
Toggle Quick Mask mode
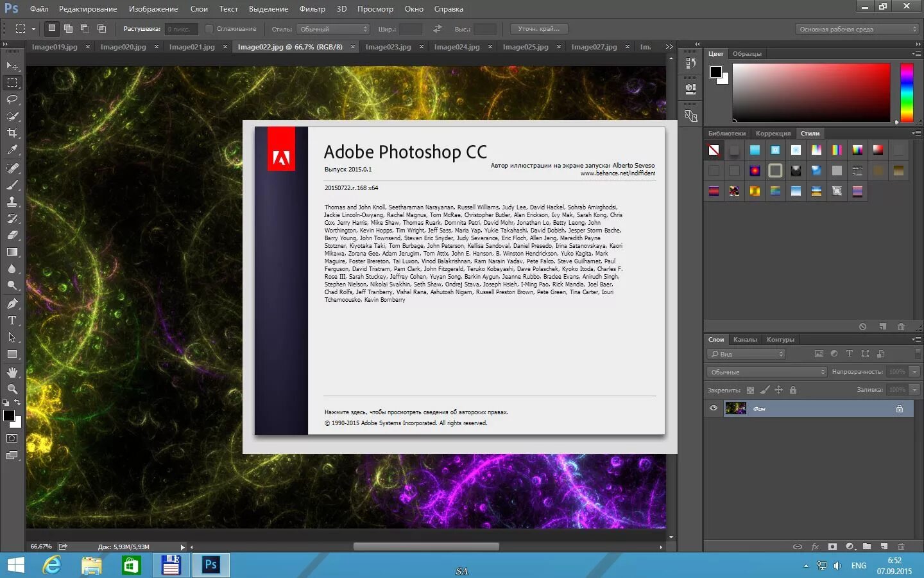tap(12, 439)
